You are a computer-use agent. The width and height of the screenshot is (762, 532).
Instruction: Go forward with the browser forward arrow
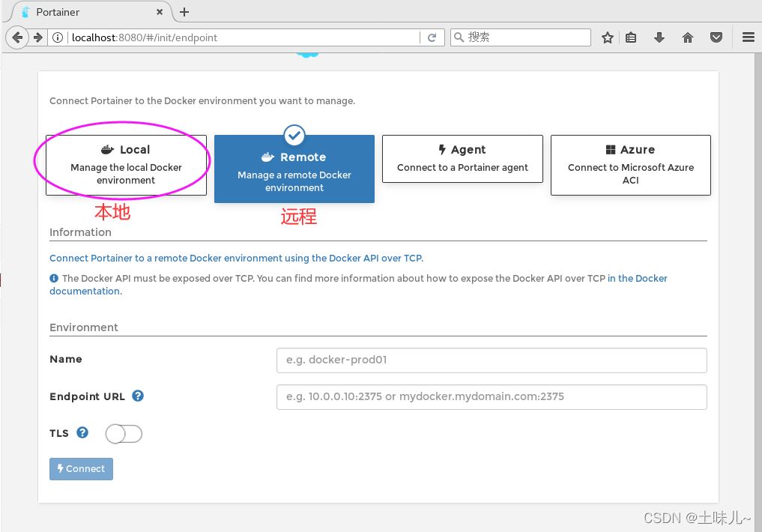pyautogui.click(x=38, y=37)
